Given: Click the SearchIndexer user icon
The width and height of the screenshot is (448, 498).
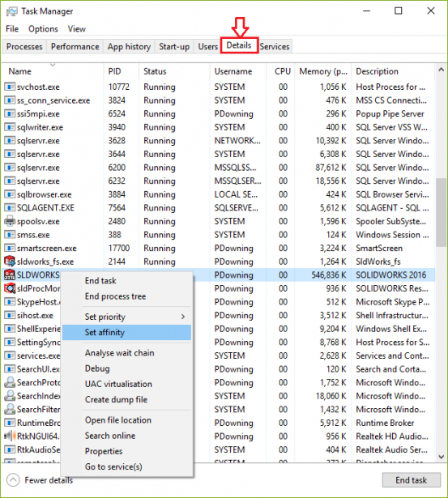Looking at the screenshot, I should click(10, 396).
